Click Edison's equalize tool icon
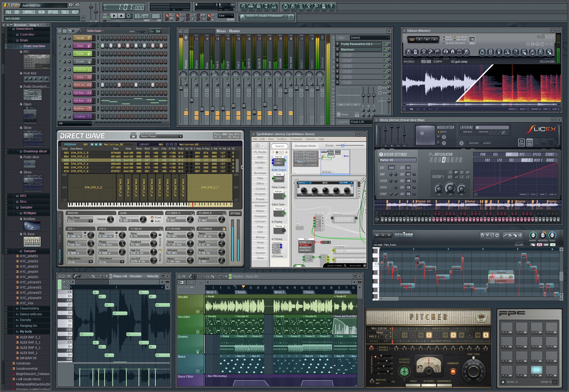The width and height of the screenshot is (569, 392). [x=507, y=52]
